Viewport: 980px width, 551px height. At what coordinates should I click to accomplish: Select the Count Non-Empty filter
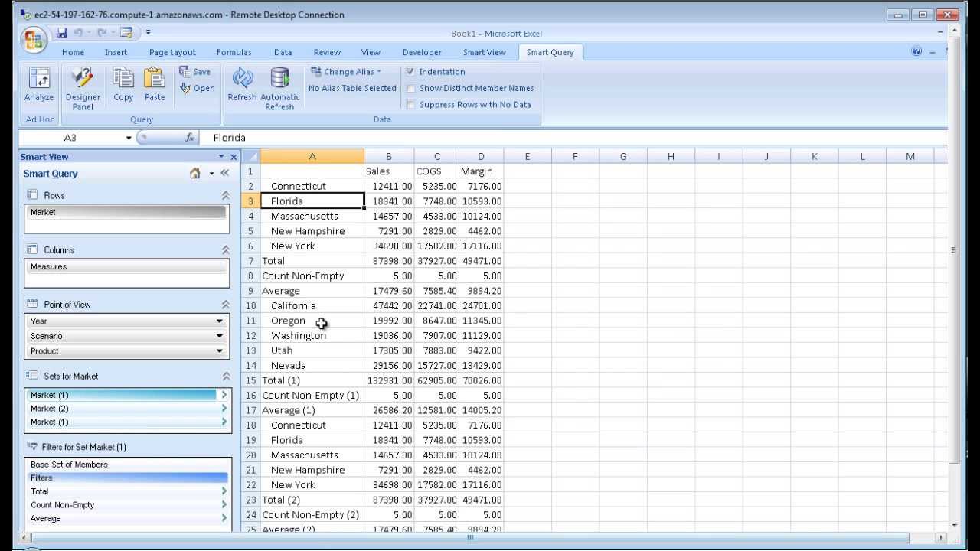(x=122, y=505)
